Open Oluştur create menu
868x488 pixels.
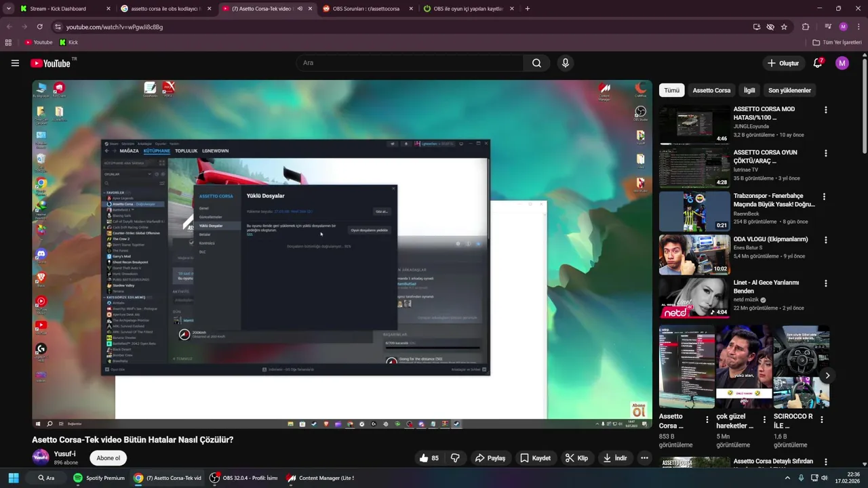pyautogui.click(x=783, y=63)
